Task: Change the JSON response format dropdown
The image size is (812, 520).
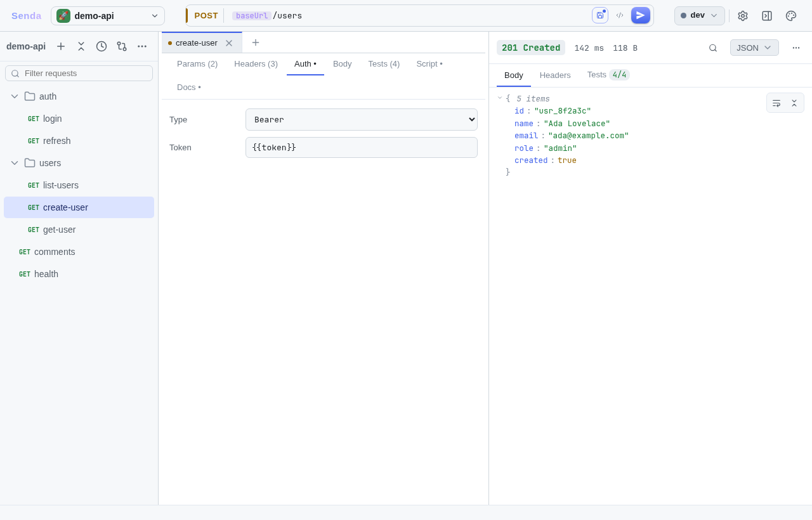Action: [754, 48]
